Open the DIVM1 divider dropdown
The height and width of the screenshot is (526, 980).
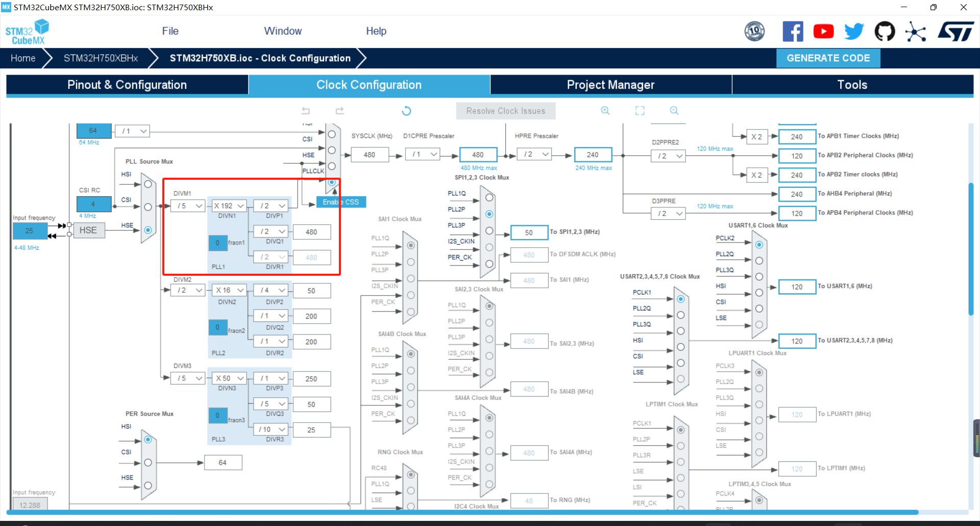point(188,206)
